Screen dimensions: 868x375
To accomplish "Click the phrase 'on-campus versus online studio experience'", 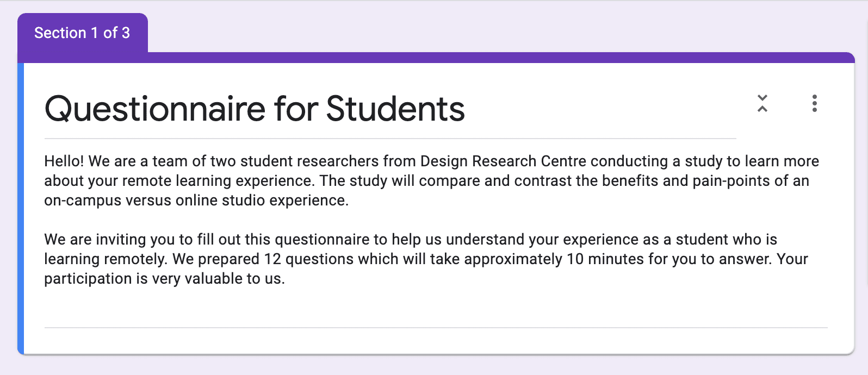I will (x=195, y=201).
